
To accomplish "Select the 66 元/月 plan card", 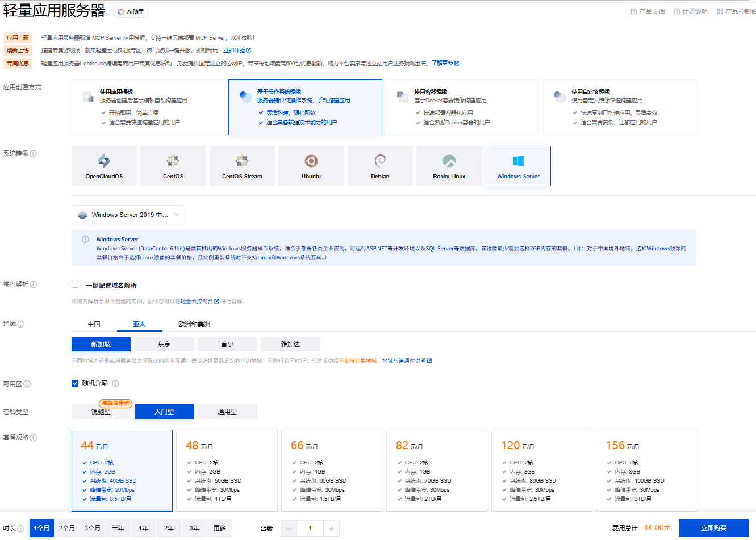I will click(x=332, y=471).
